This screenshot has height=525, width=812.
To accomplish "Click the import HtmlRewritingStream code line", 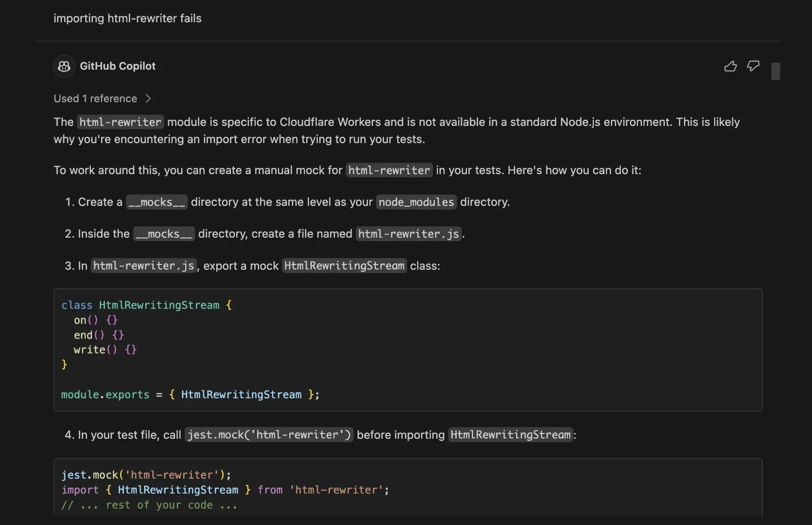I will pos(225,490).
